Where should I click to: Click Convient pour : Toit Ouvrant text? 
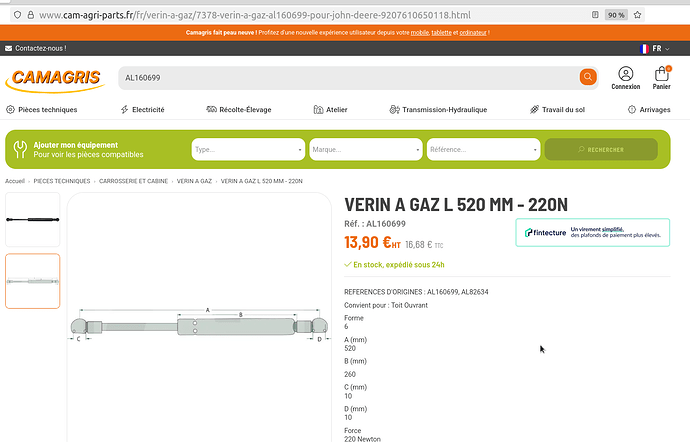[386, 305]
